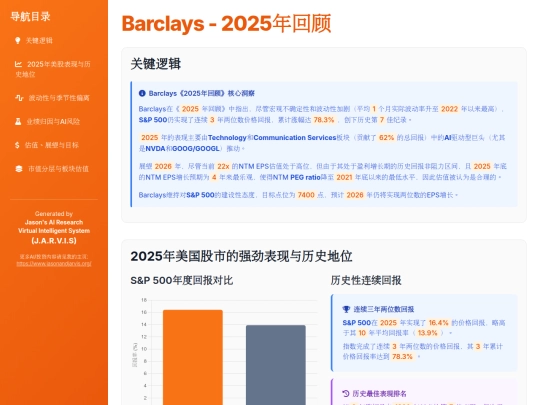Click bold text GOOG/GOOGL
The width and height of the screenshot is (540, 405).
click(196, 148)
